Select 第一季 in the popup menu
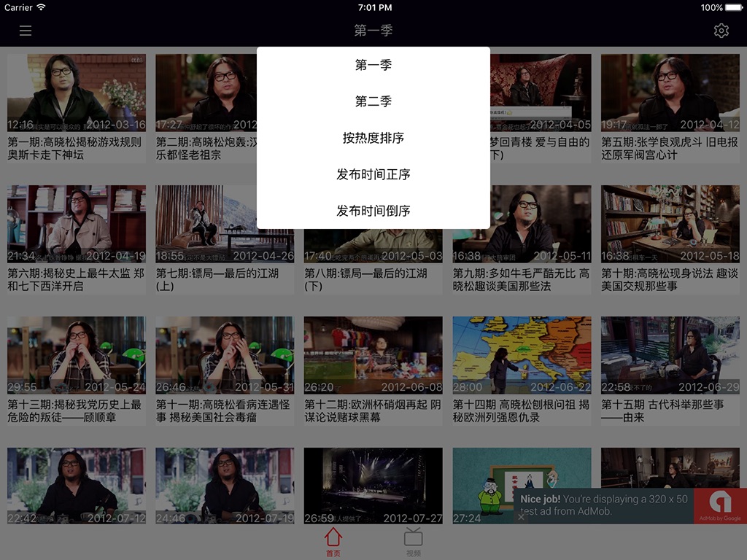Viewport: 747px width, 560px height. click(x=373, y=65)
